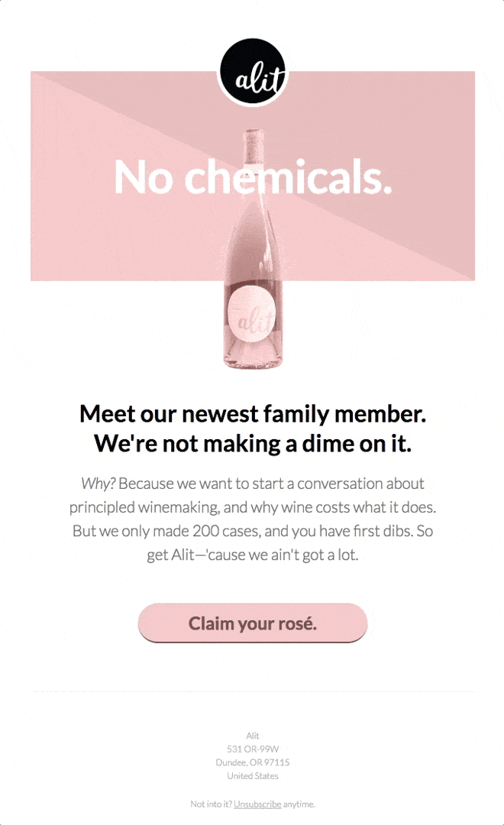Viewport: 504px width, 825px height.
Task: Click the "get Alit—'cause we ain't got a lot" line
Action: pyautogui.click(x=252, y=555)
